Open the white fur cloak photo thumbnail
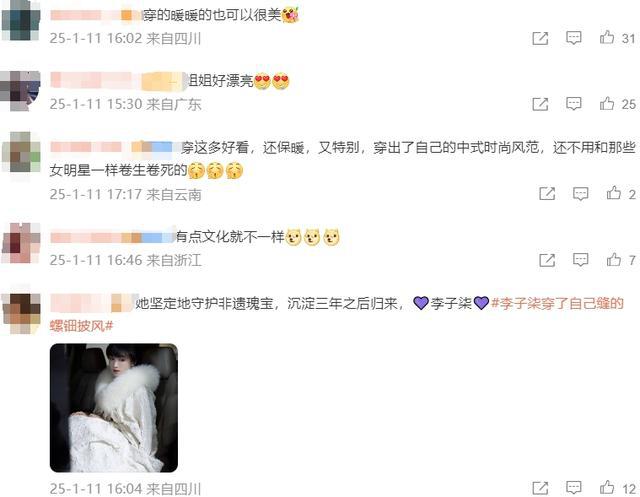Viewport: 640px width, 497px height. pos(113,408)
